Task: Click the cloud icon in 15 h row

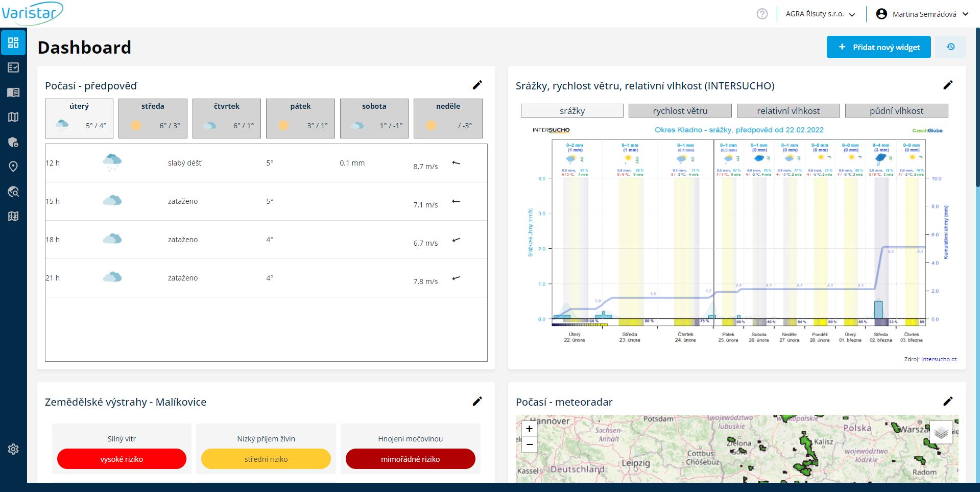Action: pyautogui.click(x=112, y=200)
